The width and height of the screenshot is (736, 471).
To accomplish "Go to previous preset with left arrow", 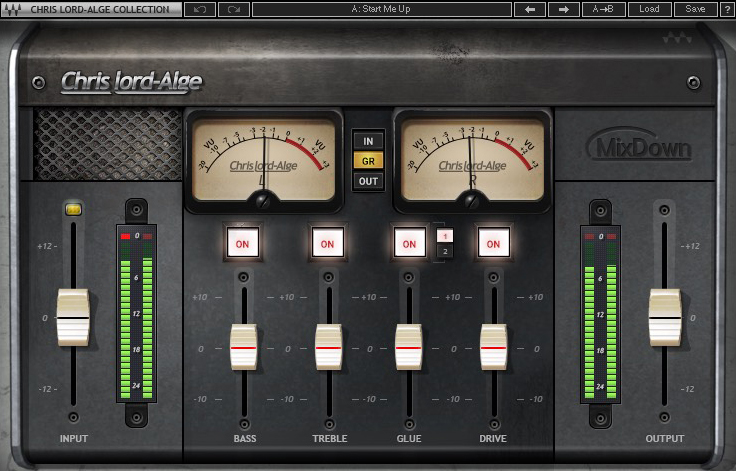I will pyautogui.click(x=529, y=9).
